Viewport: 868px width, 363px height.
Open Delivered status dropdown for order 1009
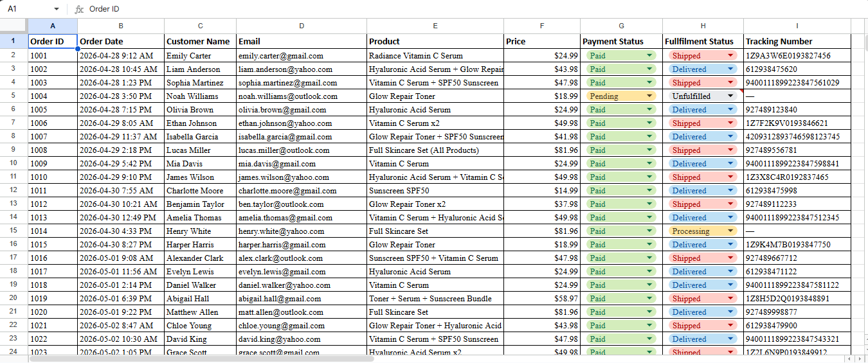point(730,164)
